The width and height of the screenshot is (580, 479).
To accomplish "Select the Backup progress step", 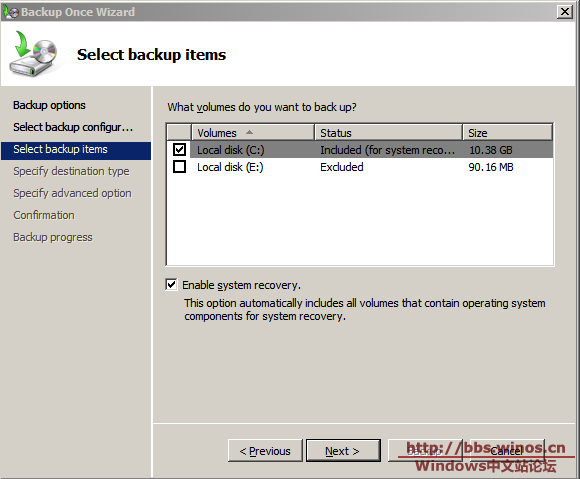I will (53, 237).
